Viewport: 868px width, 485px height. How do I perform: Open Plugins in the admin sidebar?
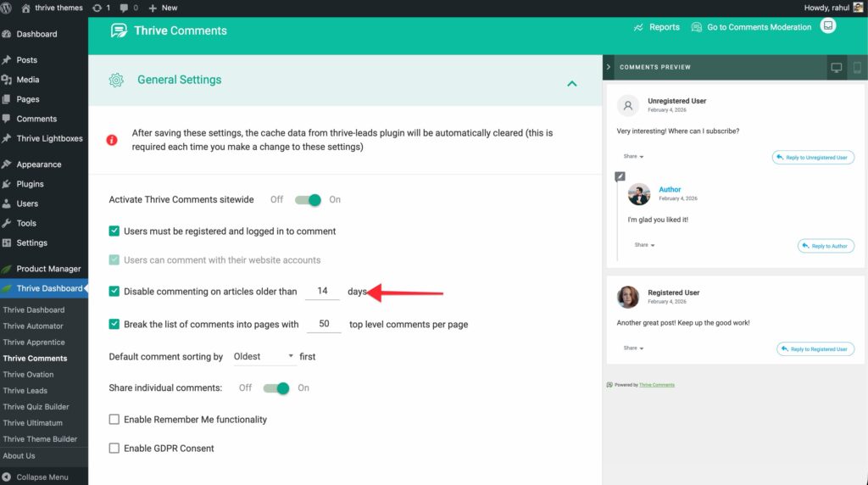click(x=30, y=184)
